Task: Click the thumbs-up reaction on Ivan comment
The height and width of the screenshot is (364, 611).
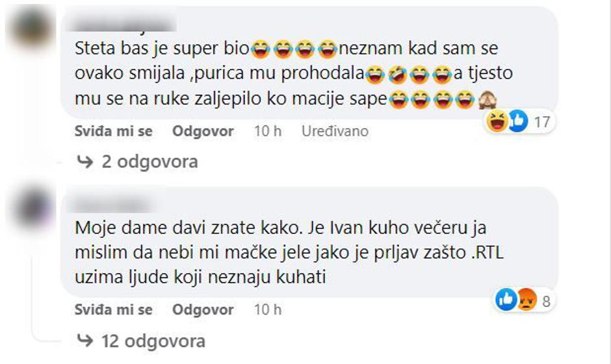Action: pyautogui.click(x=506, y=299)
